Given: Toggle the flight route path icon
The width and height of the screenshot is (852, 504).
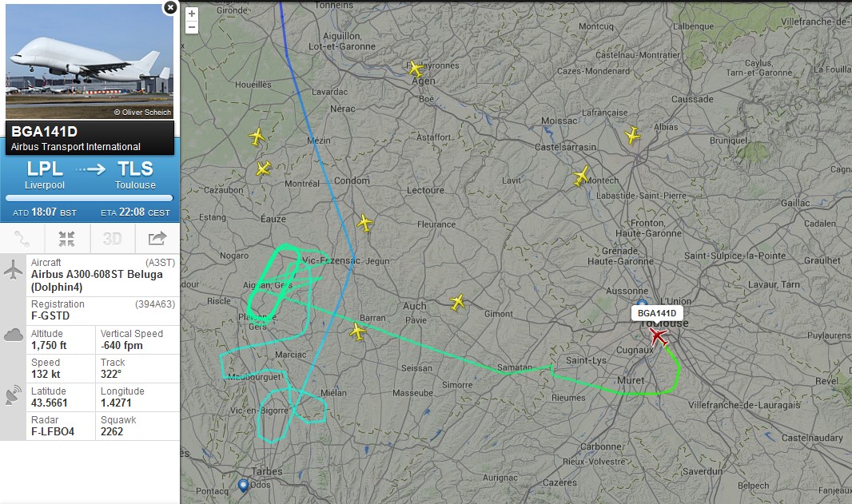Looking at the screenshot, I should (22, 239).
